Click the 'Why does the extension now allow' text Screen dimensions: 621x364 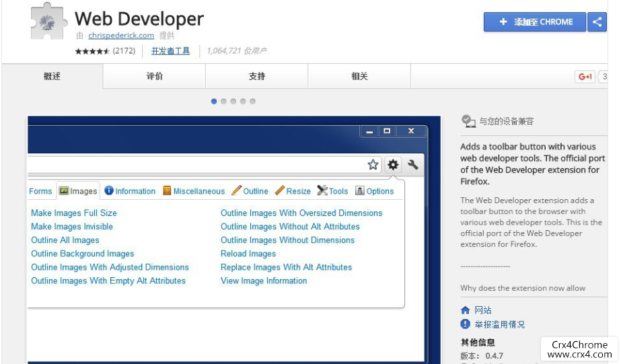click(522, 288)
